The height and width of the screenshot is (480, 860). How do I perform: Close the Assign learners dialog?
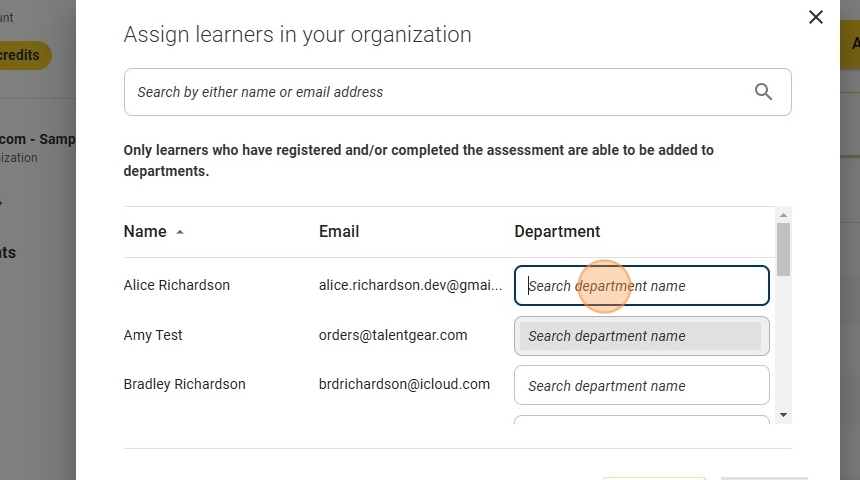click(816, 18)
